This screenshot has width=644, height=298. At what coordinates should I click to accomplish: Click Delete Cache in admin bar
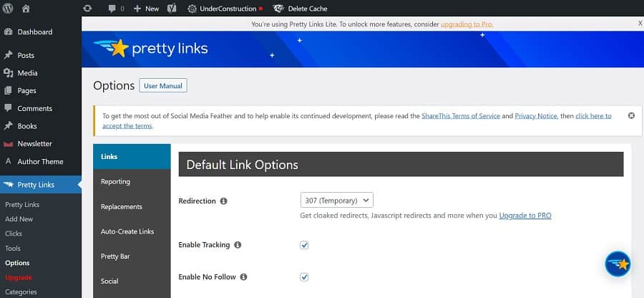301,8
